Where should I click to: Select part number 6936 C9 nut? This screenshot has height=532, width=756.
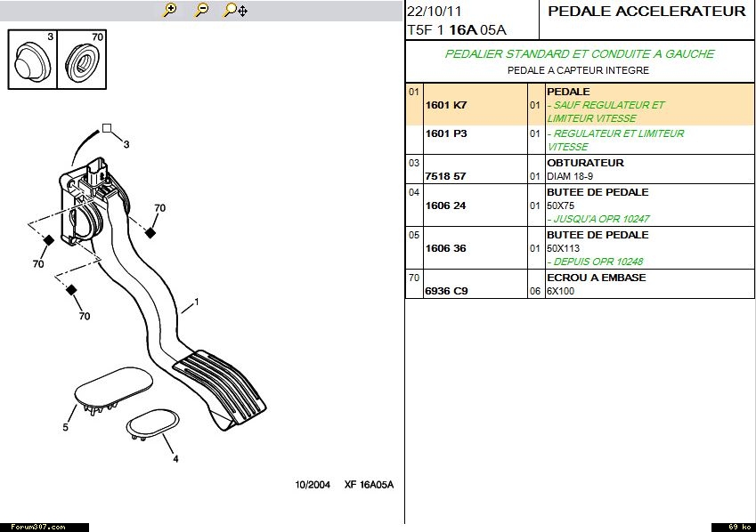(x=446, y=291)
